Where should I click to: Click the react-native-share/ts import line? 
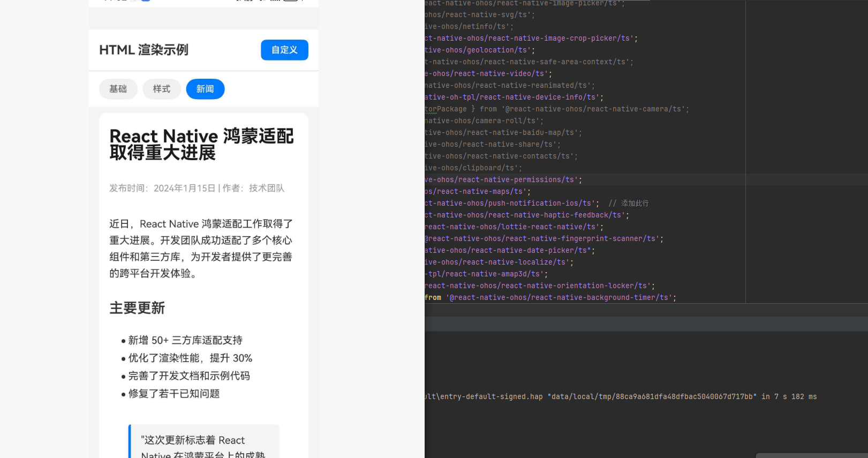click(x=492, y=144)
